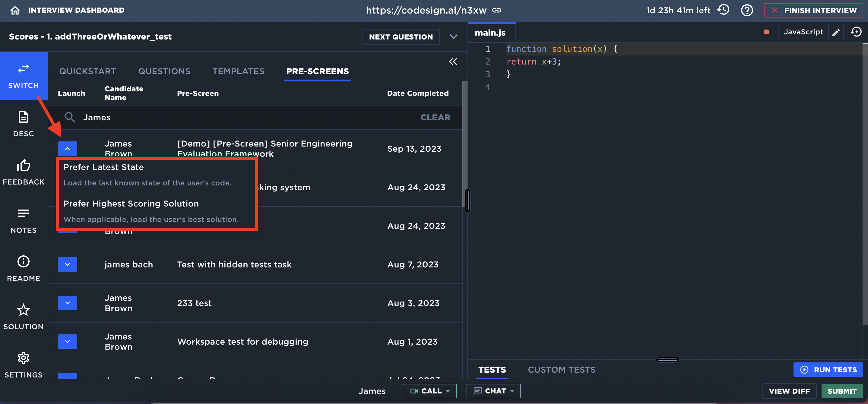The height and width of the screenshot is (404, 868).
Task: Click the pencil icon next to JavaScript
Action: 836,32
